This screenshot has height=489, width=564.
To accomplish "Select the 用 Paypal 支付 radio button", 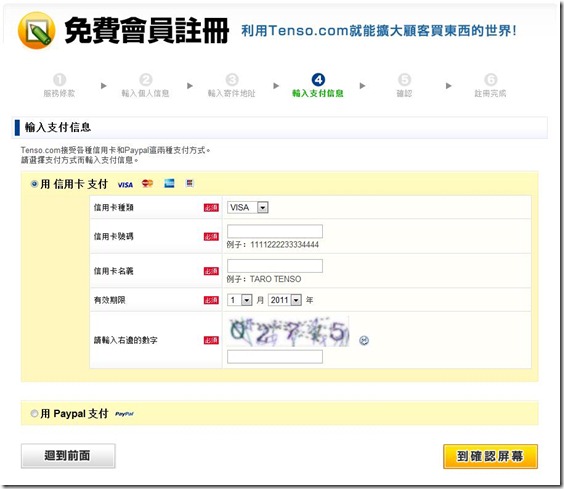I will pos(34,413).
